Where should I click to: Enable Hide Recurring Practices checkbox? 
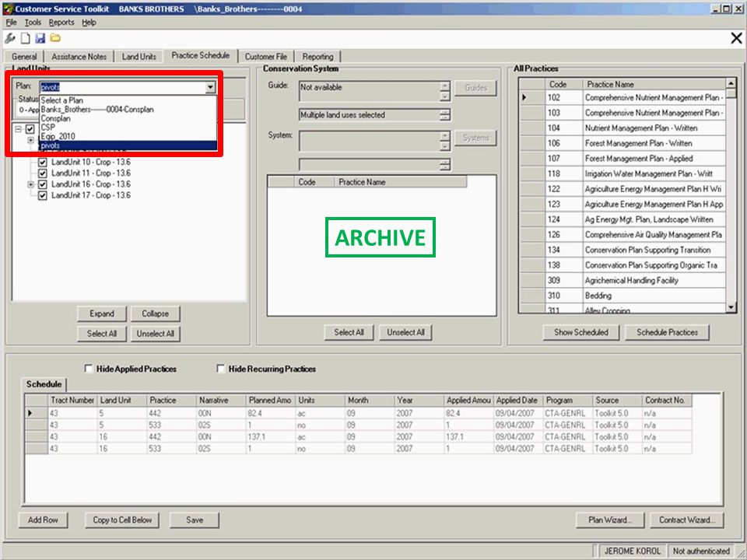(x=220, y=369)
